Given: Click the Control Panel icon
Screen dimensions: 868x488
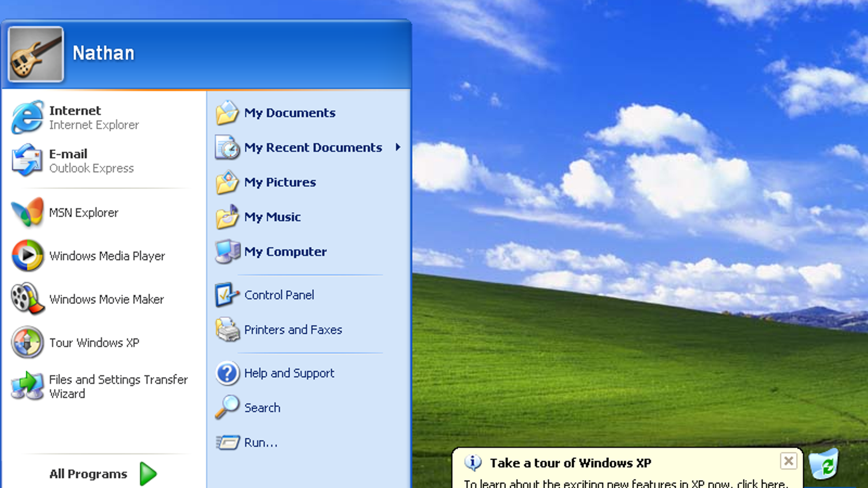Looking at the screenshot, I should (227, 295).
